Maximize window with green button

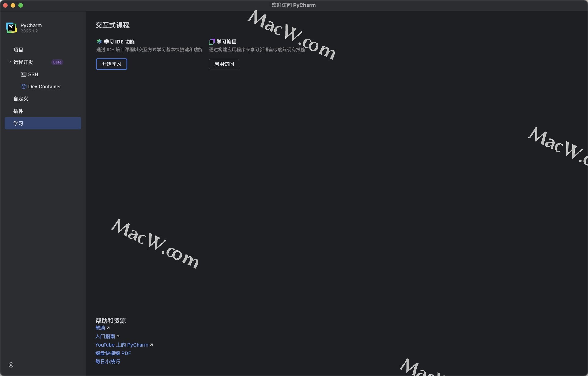pyautogui.click(x=21, y=5)
